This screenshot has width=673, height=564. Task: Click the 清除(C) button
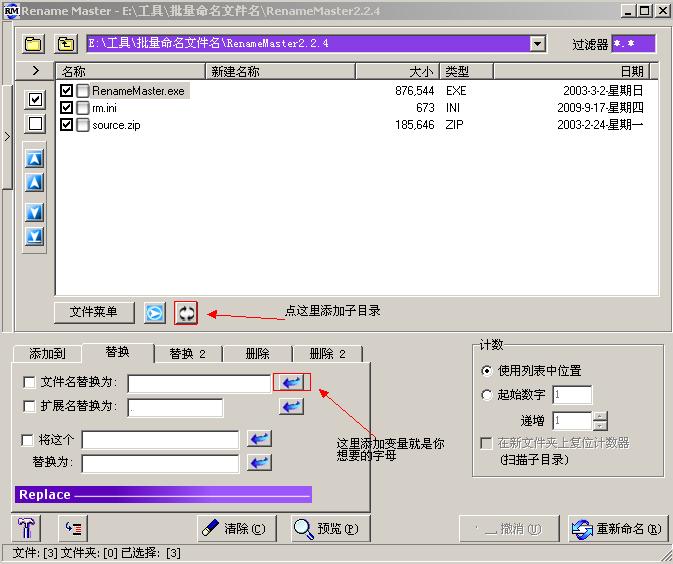(x=236, y=528)
